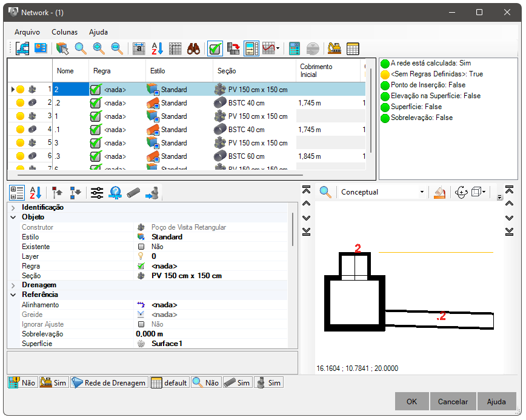Click the vertical scrollbar of the parts table
Viewport: 526px width, 420px height.
pyautogui.click(x=371, y=111)
